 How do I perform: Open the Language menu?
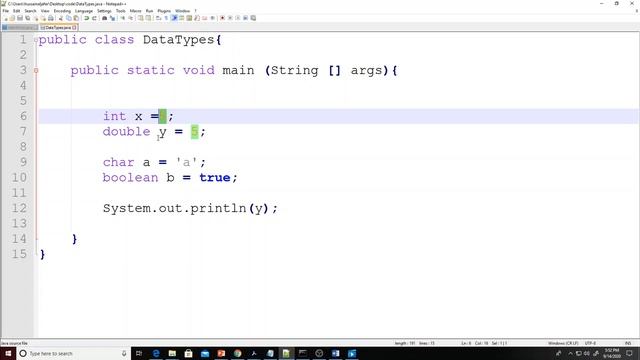tap(84, 11)
